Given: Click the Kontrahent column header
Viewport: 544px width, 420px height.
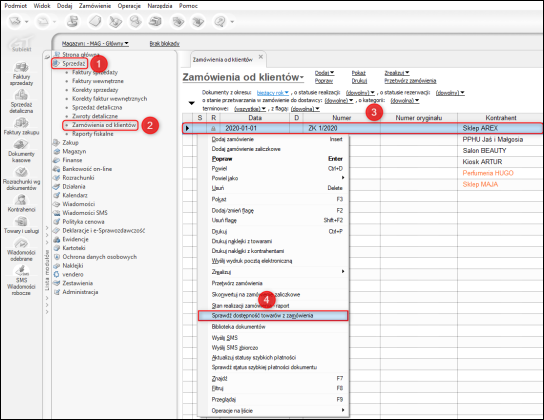Looking at the screenshot, I should (500, 118).
